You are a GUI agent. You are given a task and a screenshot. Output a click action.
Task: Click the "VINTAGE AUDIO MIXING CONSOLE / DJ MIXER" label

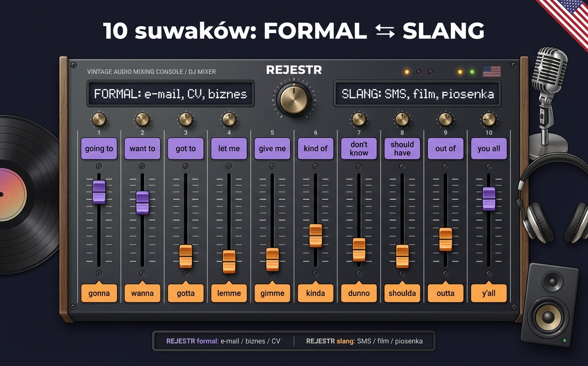[151, 72]
